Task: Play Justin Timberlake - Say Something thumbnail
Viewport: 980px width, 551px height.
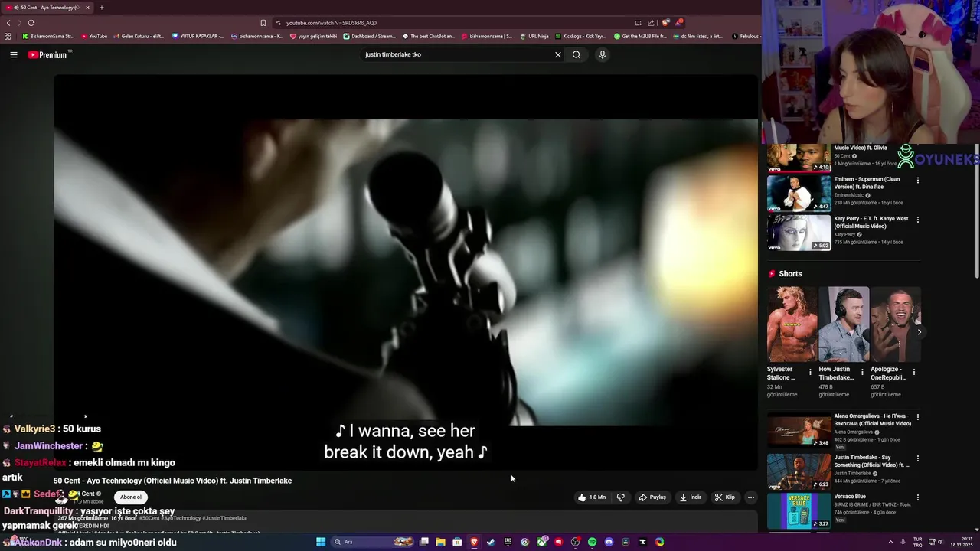Action: click(x=799, y=471)
